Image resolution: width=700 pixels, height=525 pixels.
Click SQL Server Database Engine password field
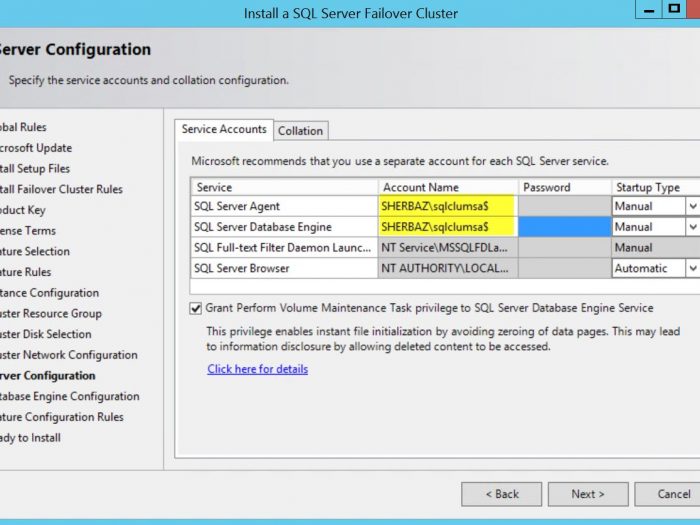[564, 227]
